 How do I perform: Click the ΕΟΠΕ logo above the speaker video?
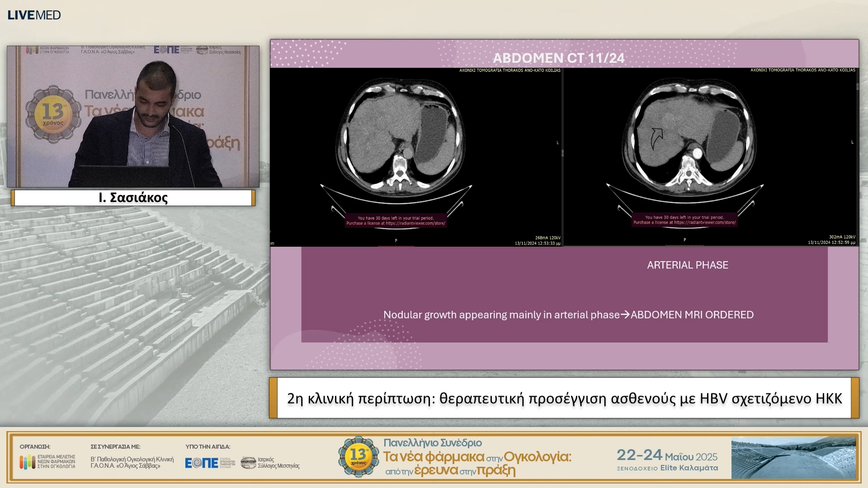pos(166,50)
